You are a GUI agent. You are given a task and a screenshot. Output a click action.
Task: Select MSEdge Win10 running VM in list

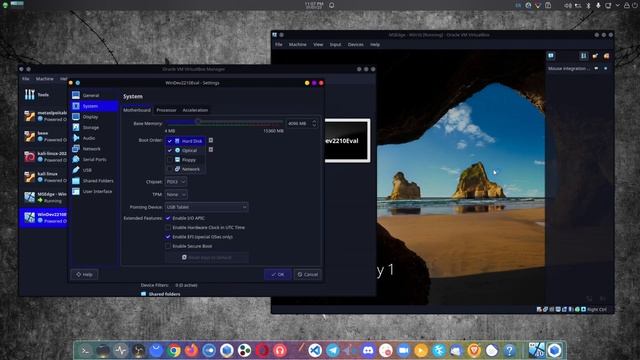point(44,197)
